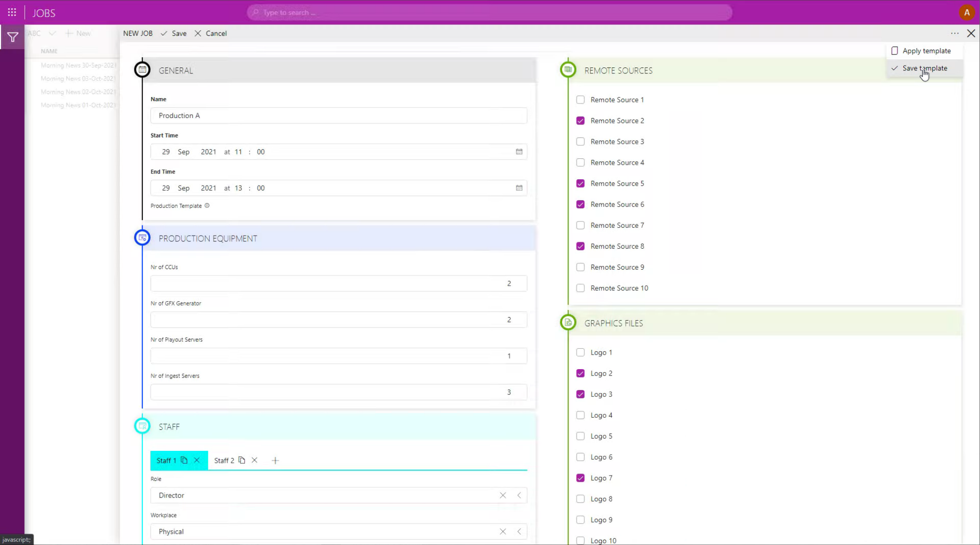Check Logo 9 graphics file
Image resolution: width=980 pixels, height=545 pixels.
pyautogui.click(x=580, y=520)
